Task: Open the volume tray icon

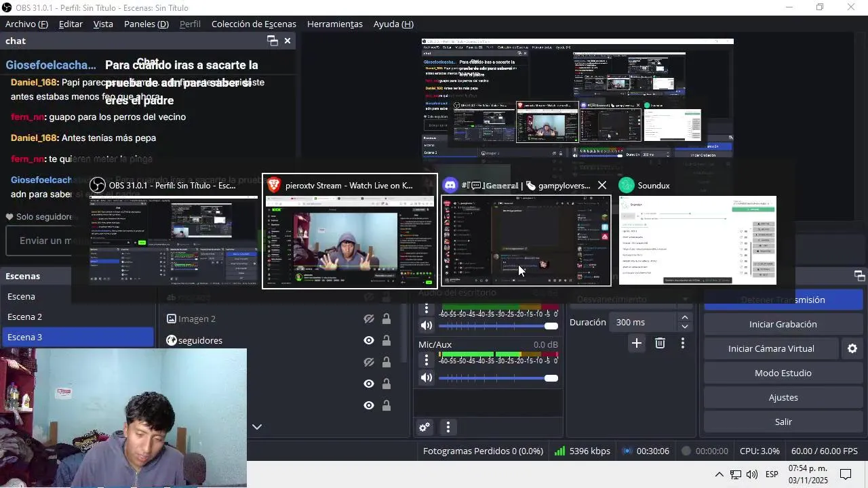Action: (x=752, y=474)
